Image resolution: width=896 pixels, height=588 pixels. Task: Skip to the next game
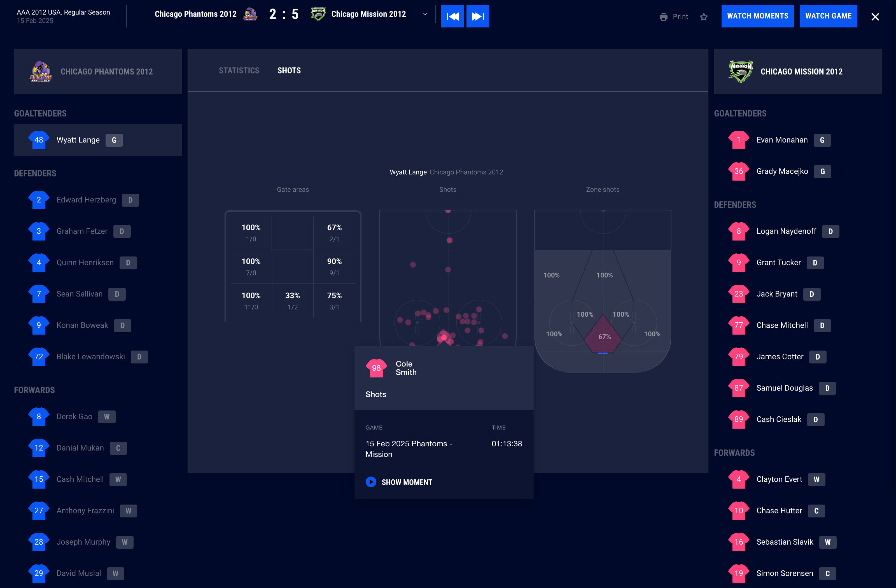pos(477,16)
